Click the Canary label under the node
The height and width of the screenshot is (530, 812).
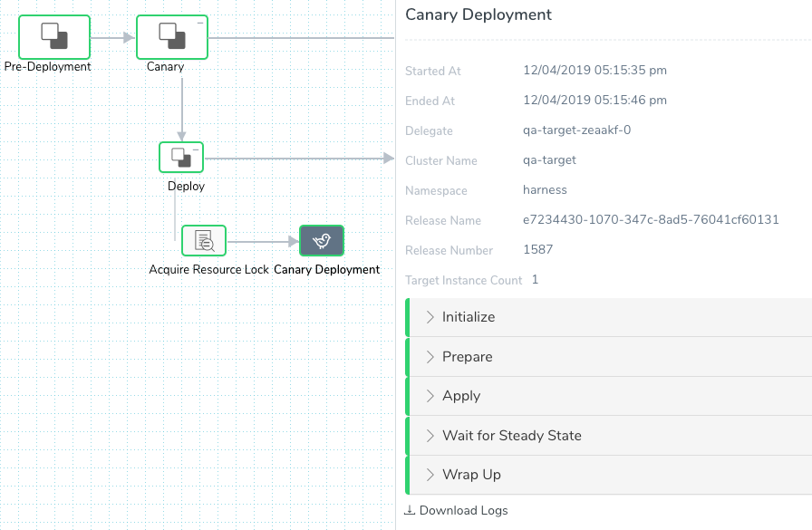(x=165, y=67)
